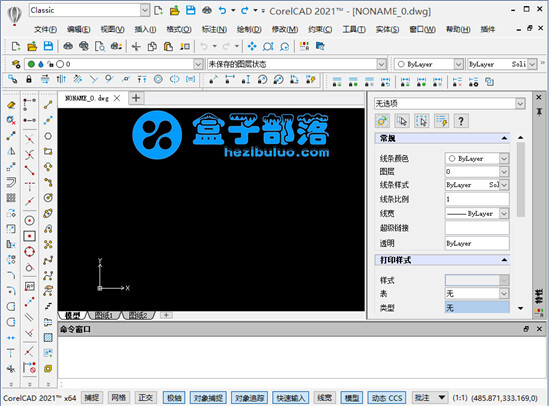Open Print Preview from the toolbar
550x406 pixels.
[100, 46]
